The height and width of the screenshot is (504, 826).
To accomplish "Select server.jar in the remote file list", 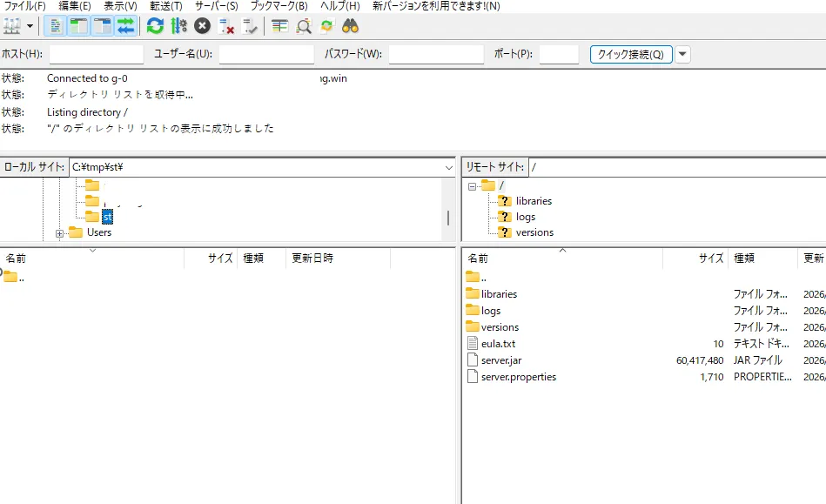I will pos(500,360).
